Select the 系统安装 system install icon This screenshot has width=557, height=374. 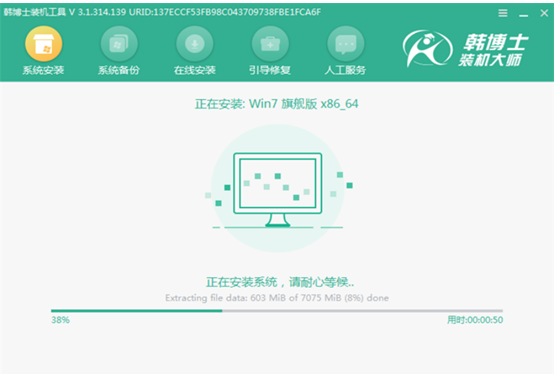pyautogui.click(x=43, y=44)
